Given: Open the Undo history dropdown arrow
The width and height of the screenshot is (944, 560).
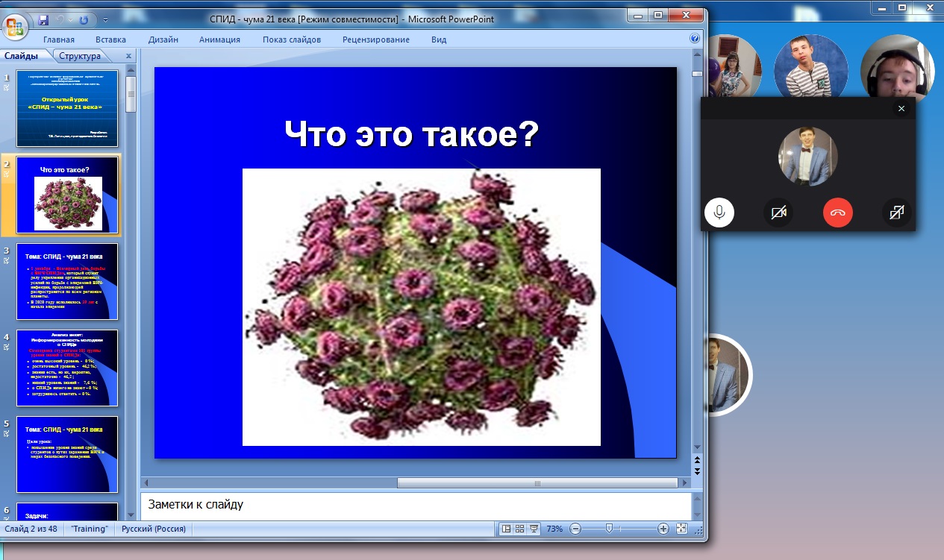Looking at the screenshot, I should (70, 19).
